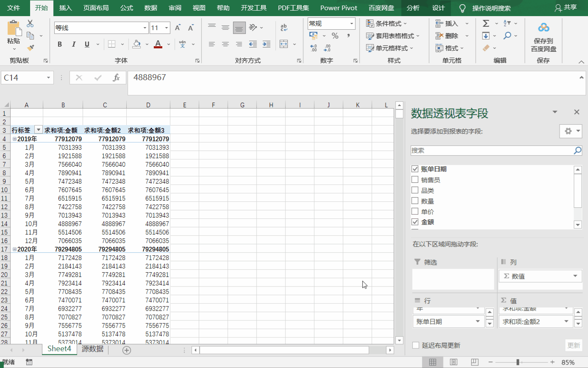This screenshot has height=368, width=588.
Task: Uncheck the 账单日期 field checkbox
Action: [x=415, y=169]
